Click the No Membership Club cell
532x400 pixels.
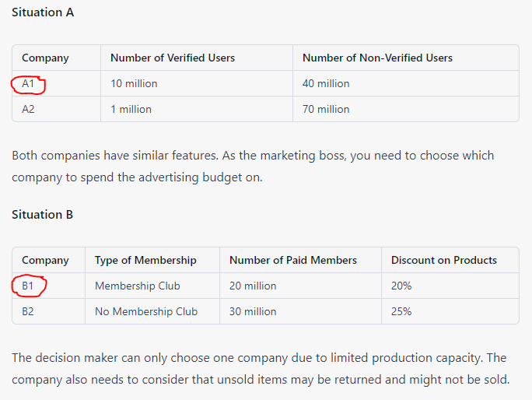[146, 311]
